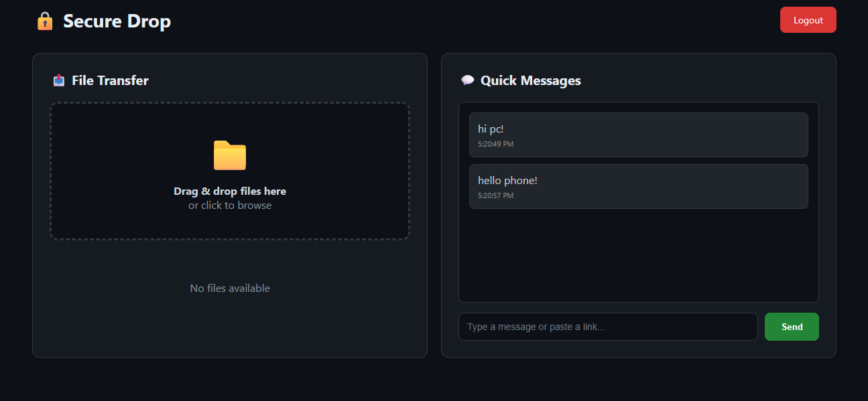This screenshot has width=868, height=401.
Task: Click the Secure Drop title text
Action: [117, 21]
